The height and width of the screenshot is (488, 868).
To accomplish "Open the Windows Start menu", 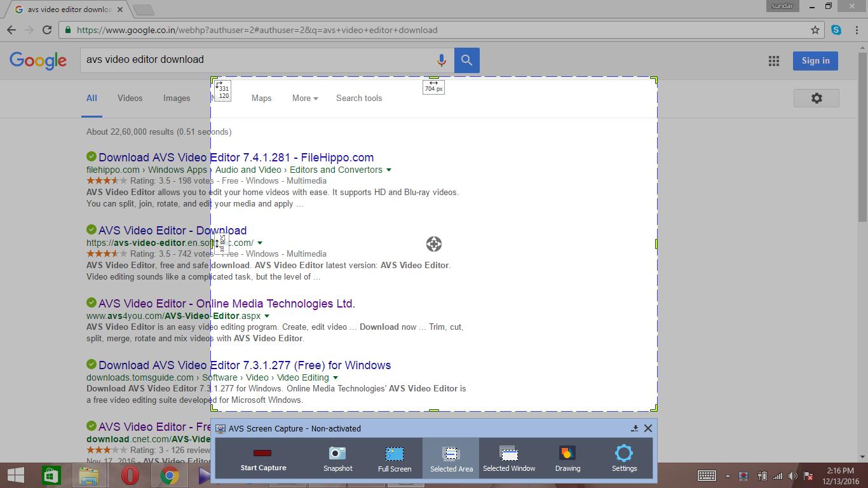I will click(15, 475).
